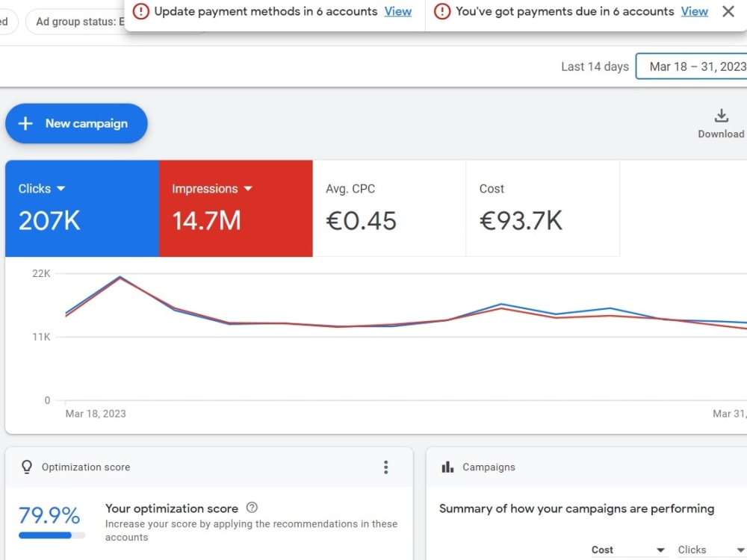Click the optimization score progress bar
The height and width of the screenshot is (560, 747).
click(52, 535)
